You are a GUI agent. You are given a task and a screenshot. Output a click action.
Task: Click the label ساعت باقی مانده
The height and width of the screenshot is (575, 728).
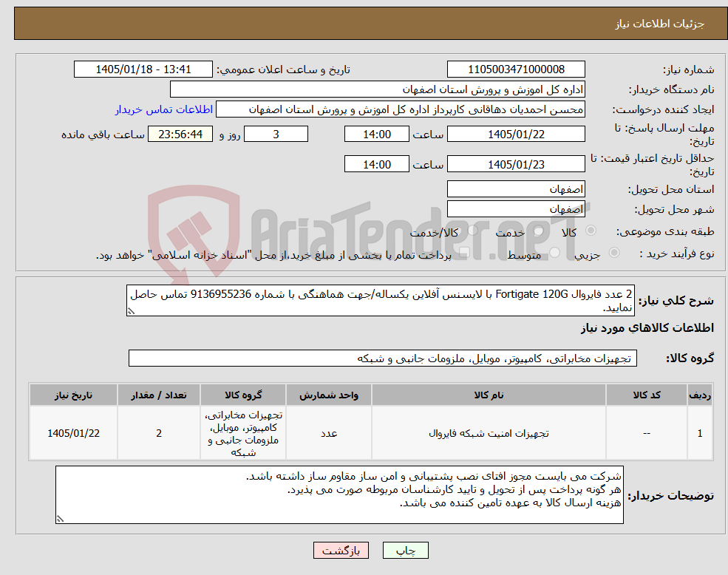click(x=103, y=135)
